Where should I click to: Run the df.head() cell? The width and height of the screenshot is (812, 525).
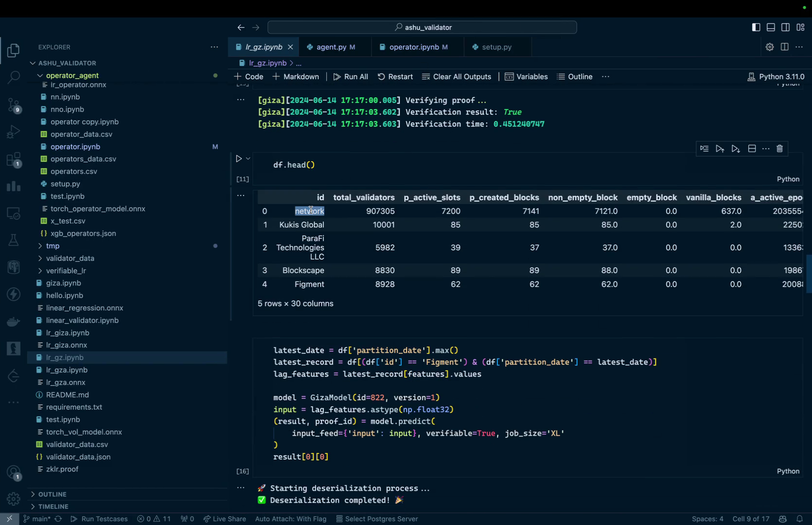[239, 159]
